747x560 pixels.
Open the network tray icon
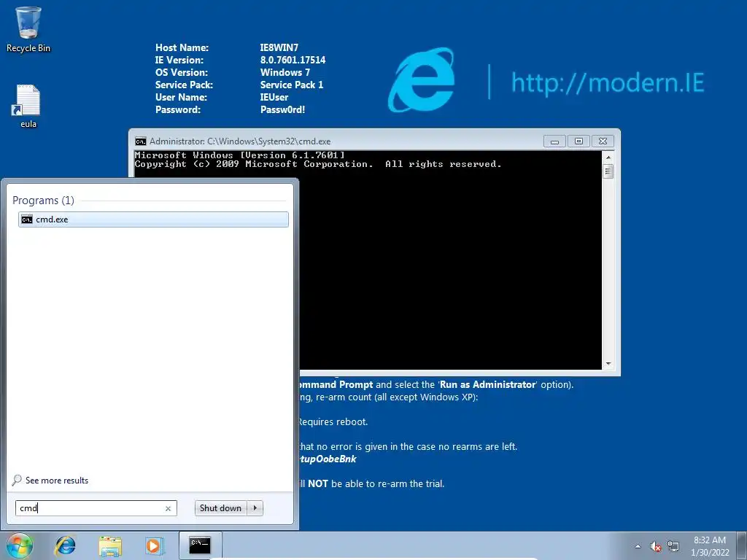673,546
